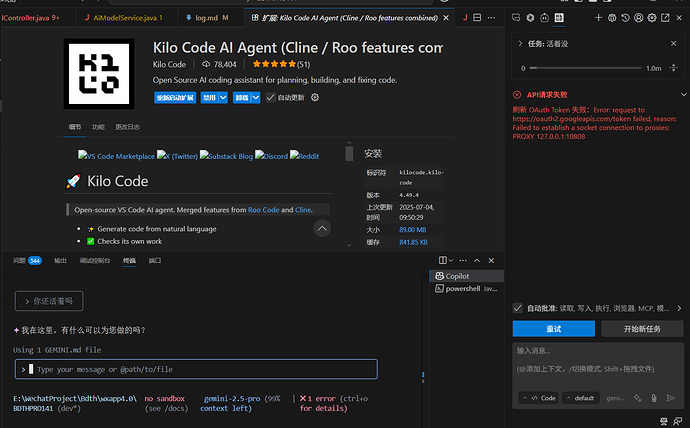Open the 功能 features tab of extension
Viewport: 690px width, 428px height.
pos(98,127)
